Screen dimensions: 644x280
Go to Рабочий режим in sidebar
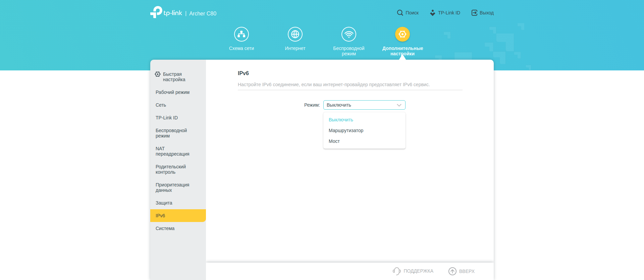coord(172,92)
